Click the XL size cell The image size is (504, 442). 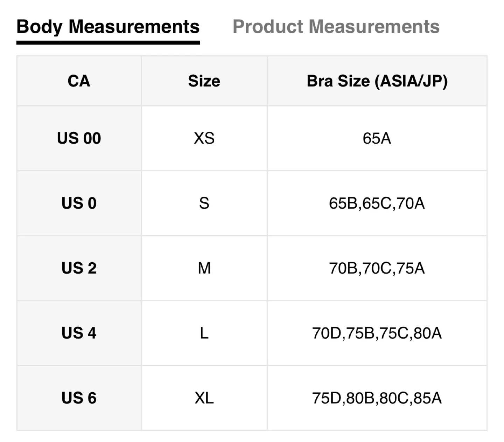click(204, 398)
